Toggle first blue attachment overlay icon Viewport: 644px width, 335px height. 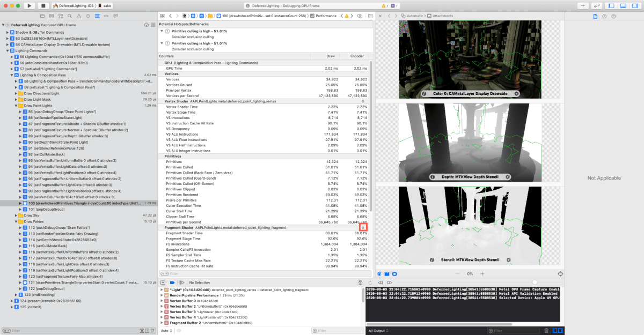[379, 273]
